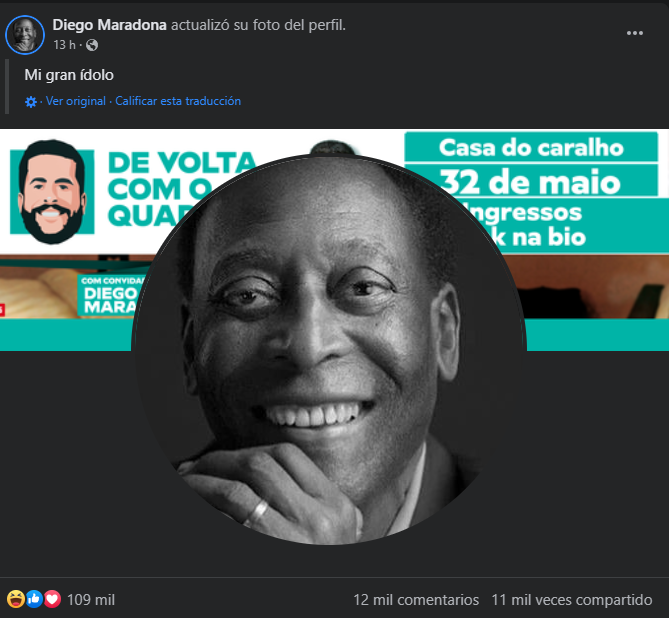Open translation settings gear icon
The width and height of the screenshot is (669, 618).
click(x=31, y=102)
